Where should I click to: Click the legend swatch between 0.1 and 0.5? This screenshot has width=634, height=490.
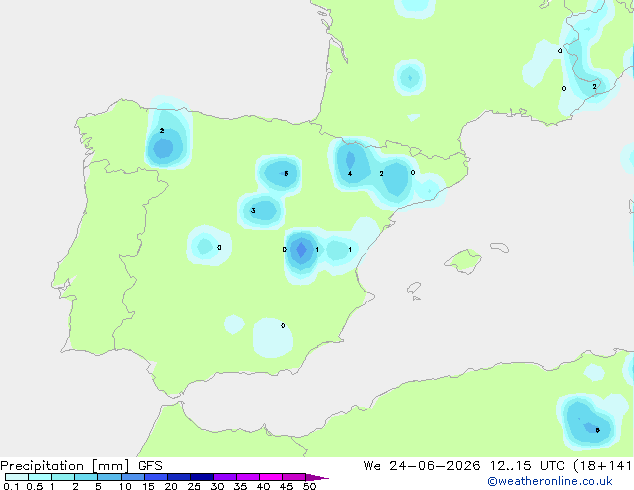17,477
